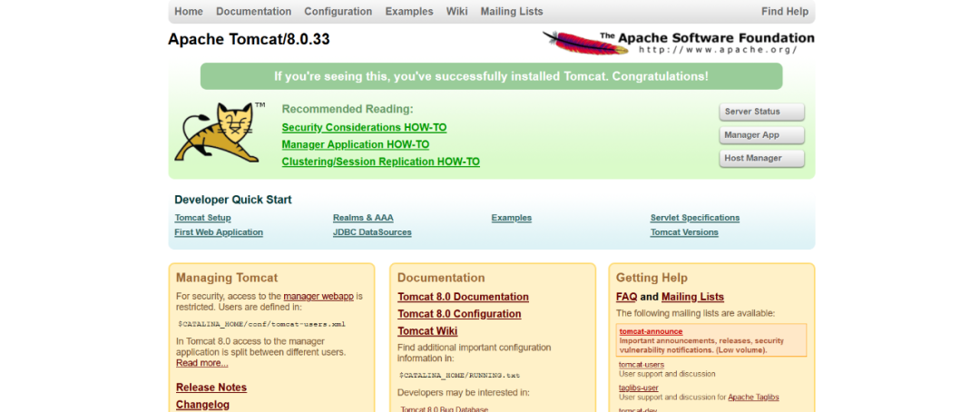Select Examples in the top navigation bar
Screen dimensions: 980x412
pos(409,11)
